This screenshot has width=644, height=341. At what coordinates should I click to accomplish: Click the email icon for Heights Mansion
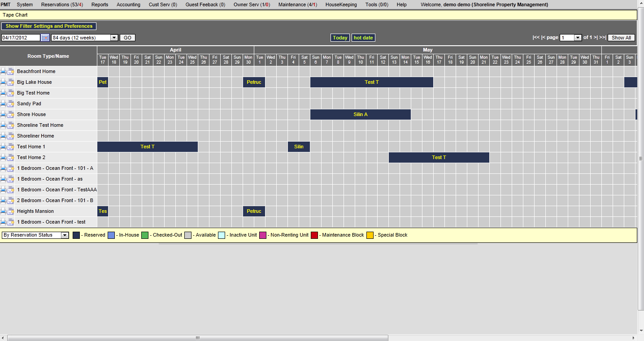[x=11, y=211]
